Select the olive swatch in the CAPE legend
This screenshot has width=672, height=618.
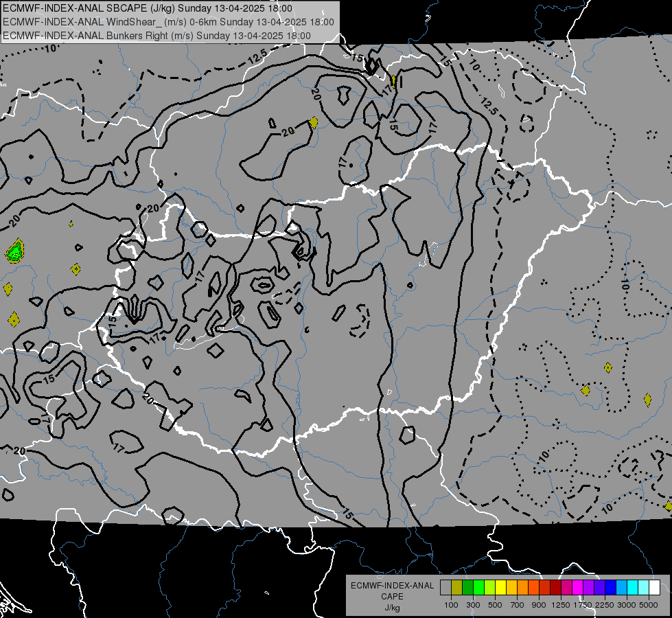click(457, 588)
